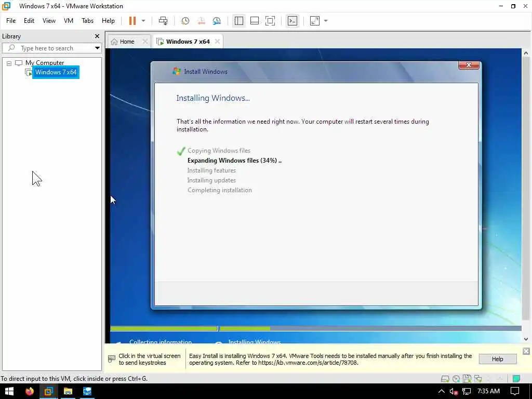The image size is (532, 399).
Task: Open Firefox from the taskbar
Action: [30, 391]
